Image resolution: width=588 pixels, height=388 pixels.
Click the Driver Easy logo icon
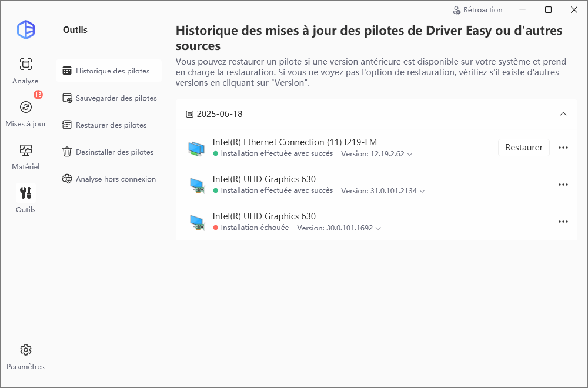pyautogui.click(x=26, y=30)
